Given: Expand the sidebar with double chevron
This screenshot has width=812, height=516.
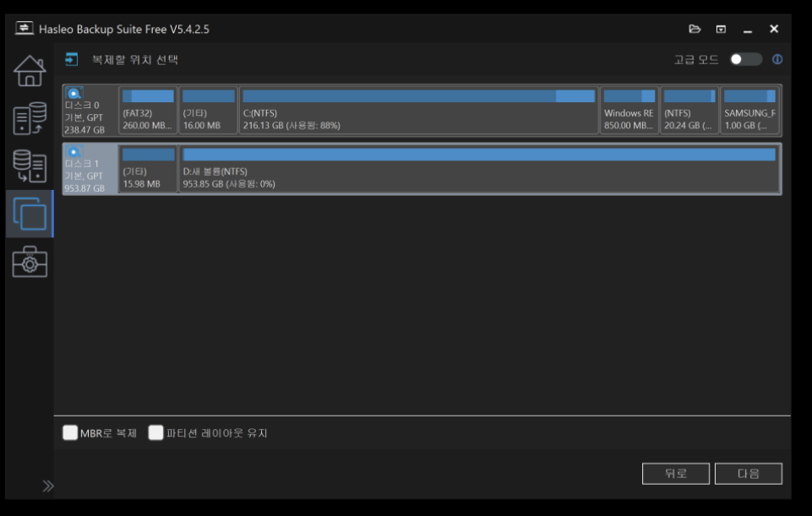Looking at the screenshot, I should [48, 486].
